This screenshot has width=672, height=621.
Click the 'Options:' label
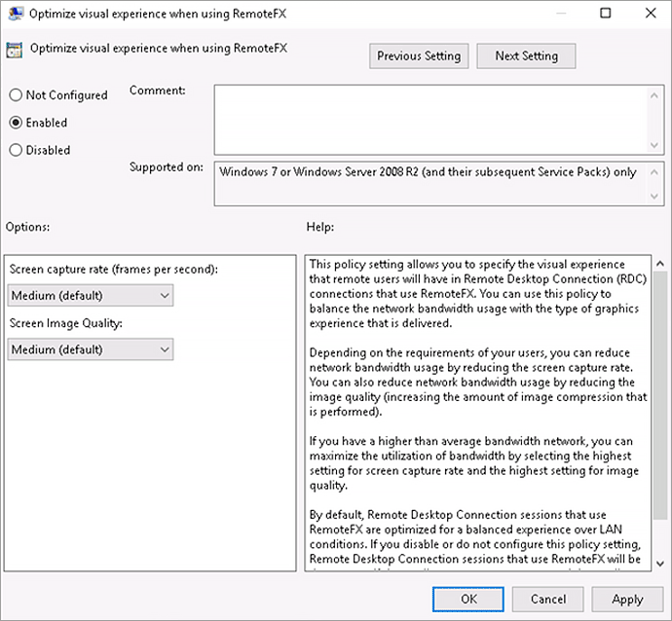coord(27,227)
